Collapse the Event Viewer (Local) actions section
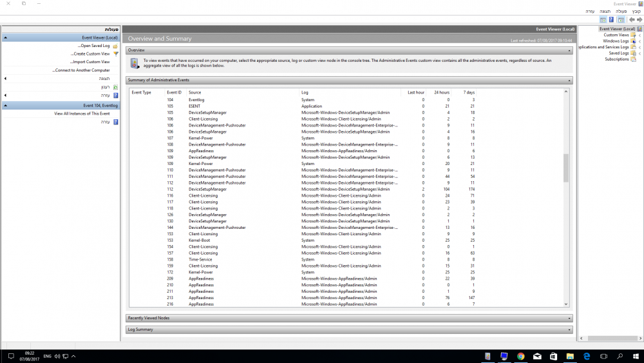 pos(5,38)
